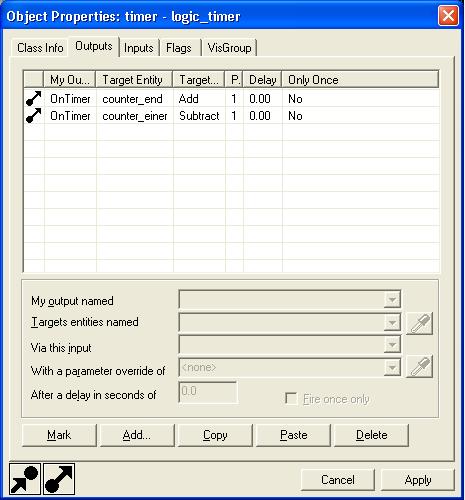Expand the Targets entities named dropdown
Screen dimensions: 465x500
coord(392,323)
